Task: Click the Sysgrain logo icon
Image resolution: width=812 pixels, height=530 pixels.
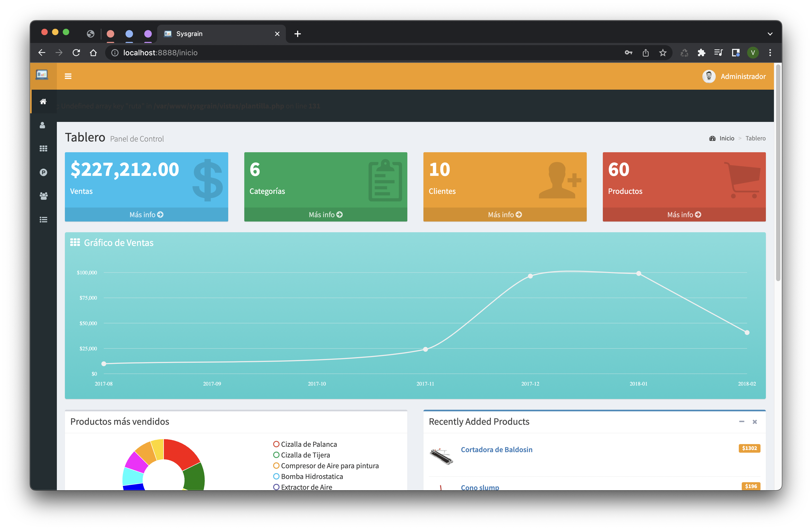Action: click(x=42, y=75)
